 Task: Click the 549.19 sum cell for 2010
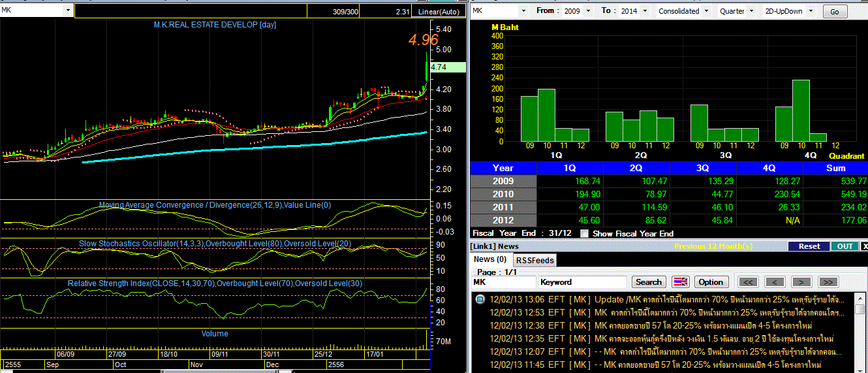(835, 194)
